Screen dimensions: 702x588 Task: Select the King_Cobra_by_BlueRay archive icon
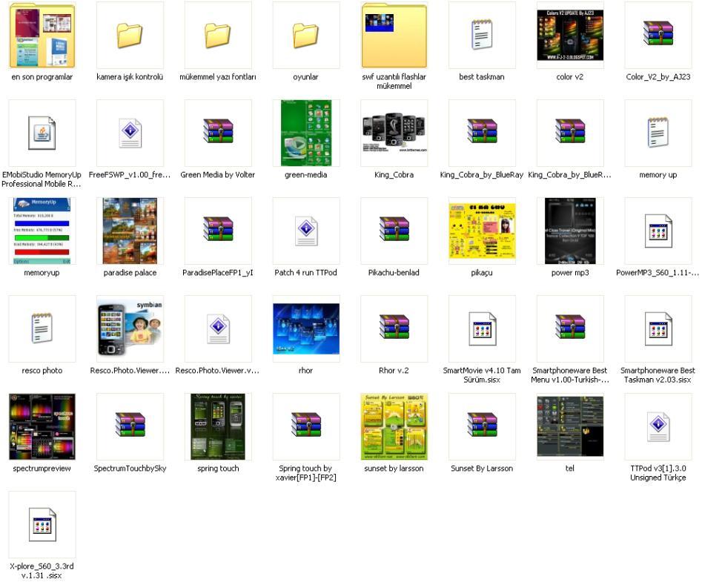[482, 131]
